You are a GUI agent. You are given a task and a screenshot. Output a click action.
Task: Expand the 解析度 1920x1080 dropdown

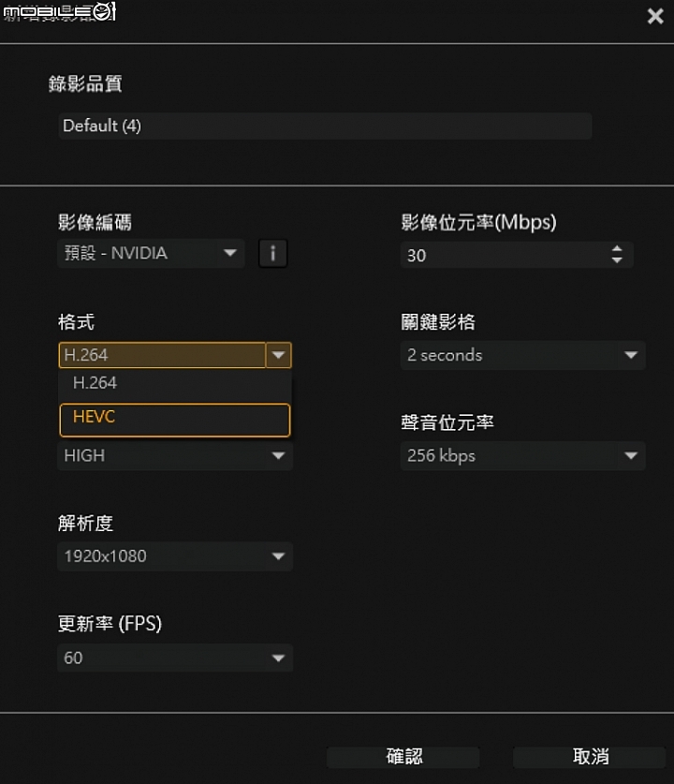[x=175, y=556]
